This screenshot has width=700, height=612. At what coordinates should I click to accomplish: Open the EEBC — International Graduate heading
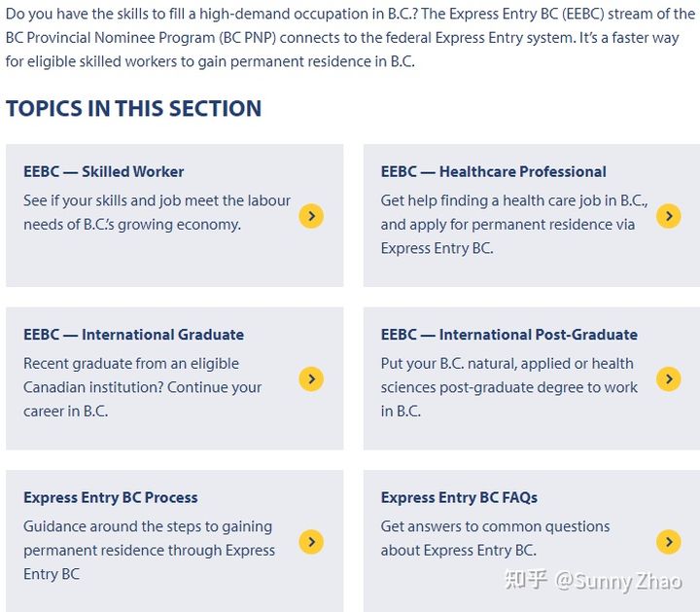133,335
